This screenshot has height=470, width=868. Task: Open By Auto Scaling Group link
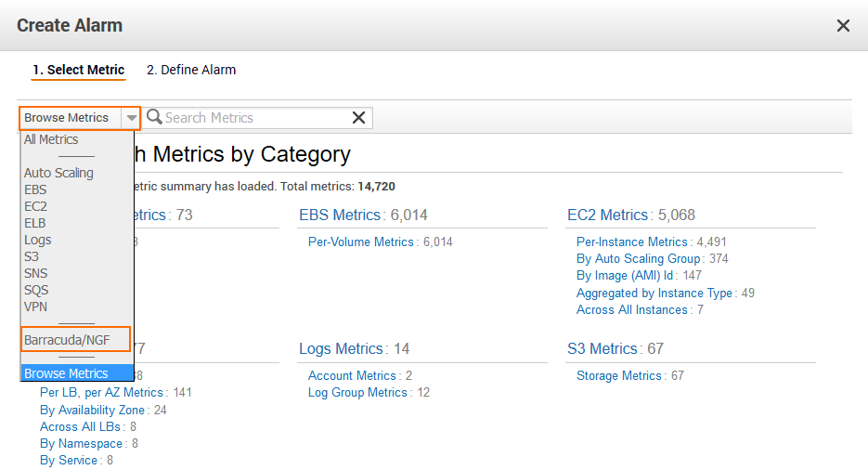pyautogui.click(x=639, y=258)
